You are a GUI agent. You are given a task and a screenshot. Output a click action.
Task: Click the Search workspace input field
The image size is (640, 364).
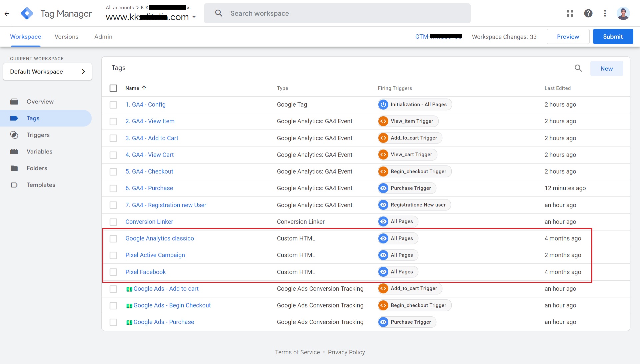337,13
